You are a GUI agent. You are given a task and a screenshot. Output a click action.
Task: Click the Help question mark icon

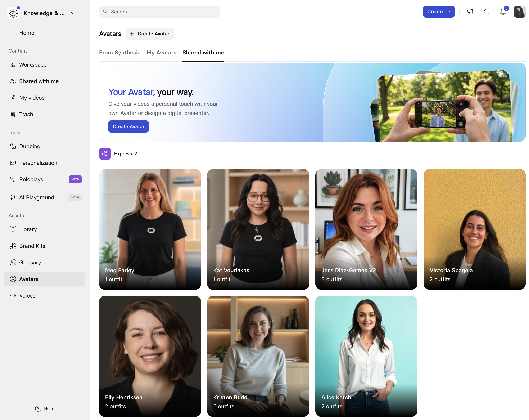click(38, 408)
